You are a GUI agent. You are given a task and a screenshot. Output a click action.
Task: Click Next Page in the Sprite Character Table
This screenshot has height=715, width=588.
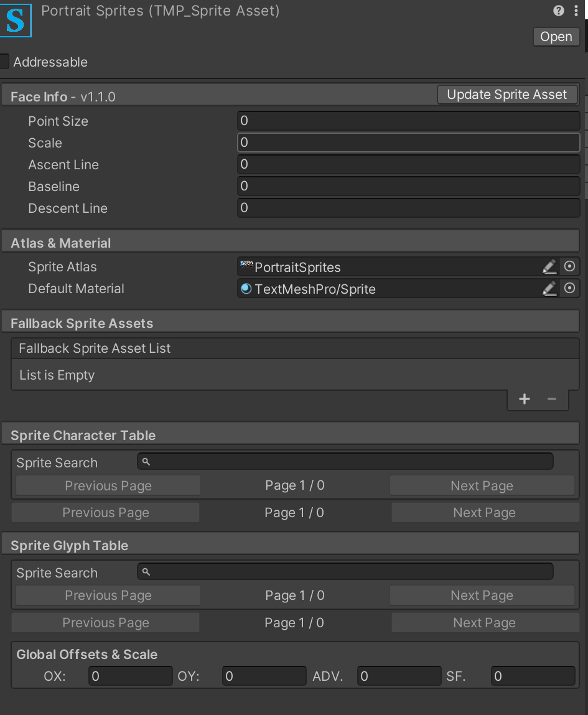(x=482, y=485)
